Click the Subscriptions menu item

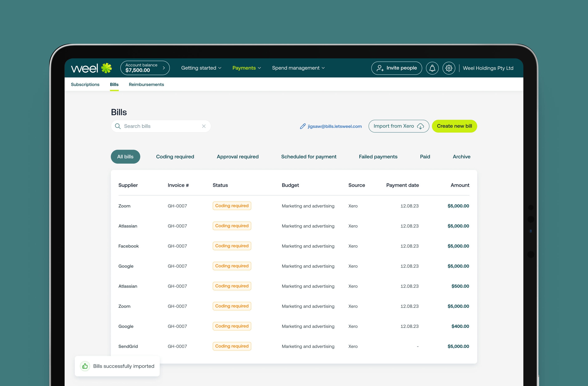pos(85,84)
